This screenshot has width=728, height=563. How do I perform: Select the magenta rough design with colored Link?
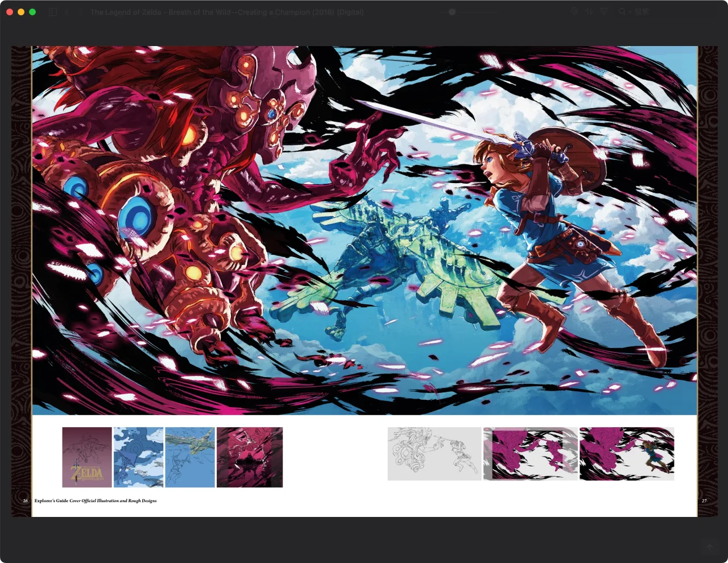pos(627,454)
